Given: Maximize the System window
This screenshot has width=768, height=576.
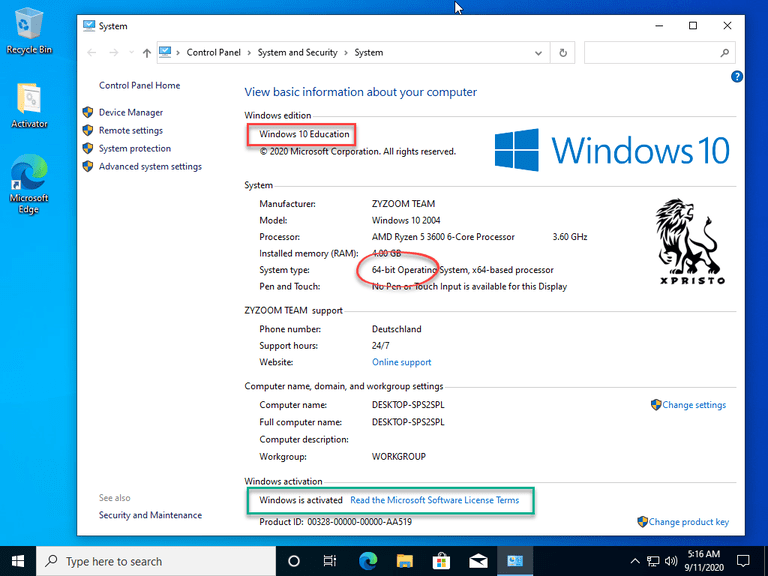Looking at the screenshot, I should (x=693, y=25).
